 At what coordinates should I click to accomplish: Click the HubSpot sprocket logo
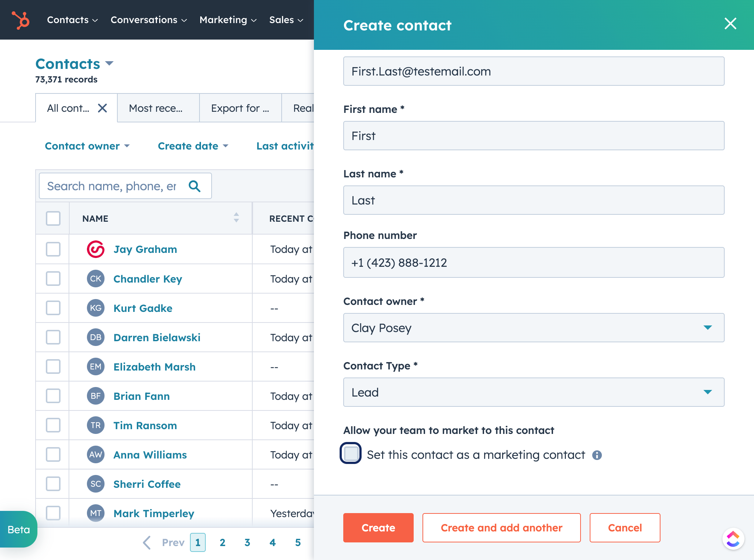point(21,20)
